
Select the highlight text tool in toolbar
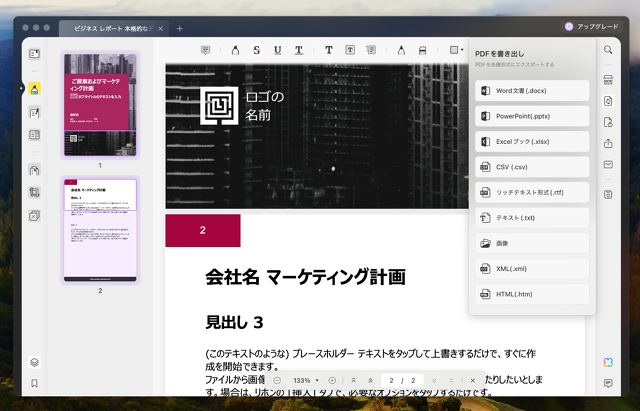click(x=235, y=50)
